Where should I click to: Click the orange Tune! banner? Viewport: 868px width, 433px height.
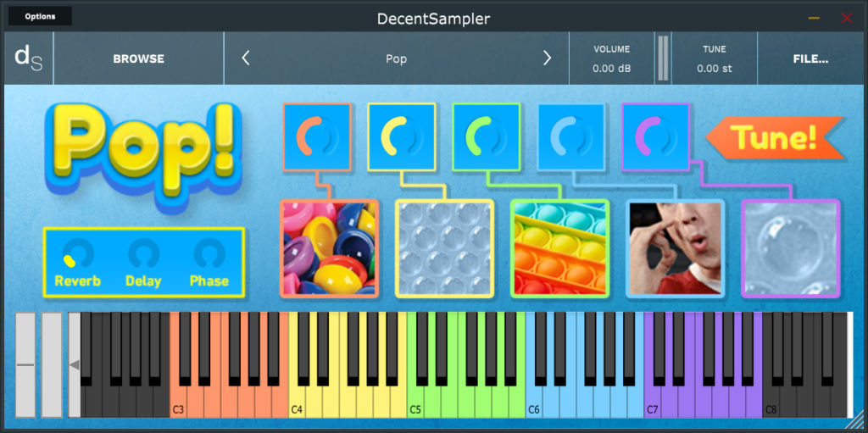775,137
